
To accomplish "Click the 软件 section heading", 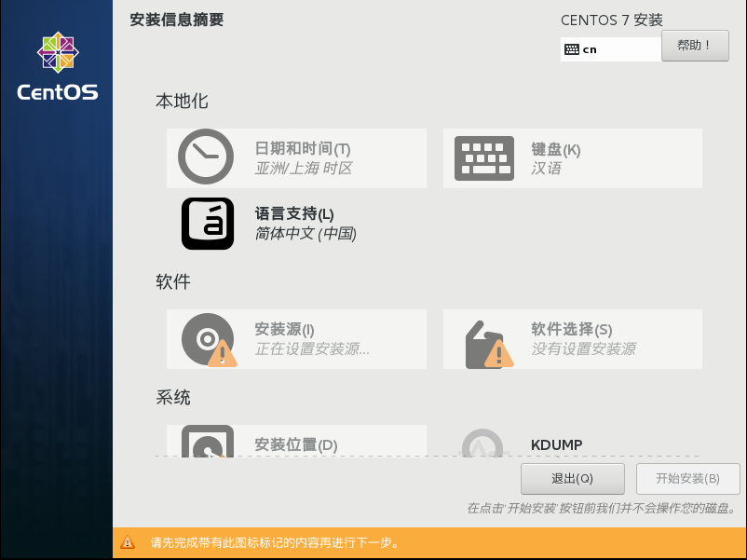I will 173,281.
